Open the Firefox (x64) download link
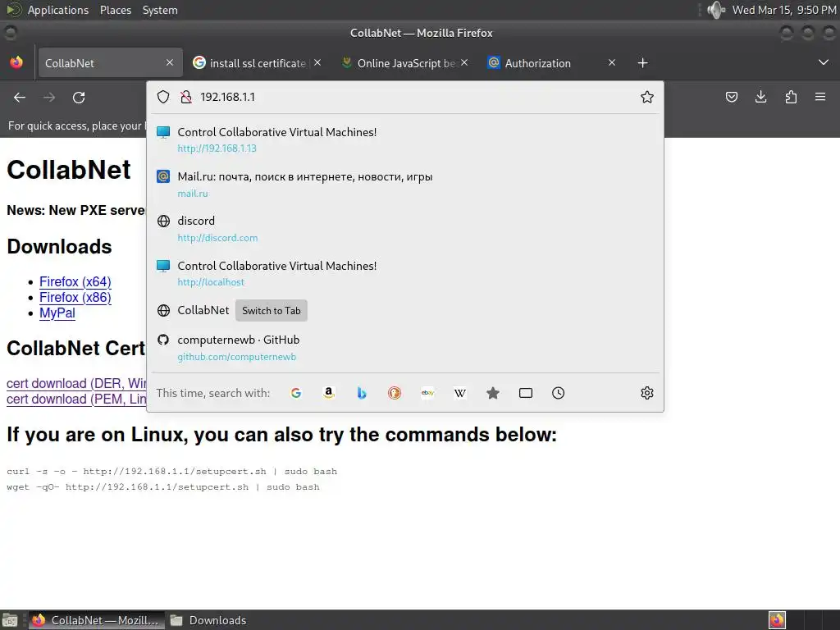This screenshot has width=840, height=630. pos(75,282)
